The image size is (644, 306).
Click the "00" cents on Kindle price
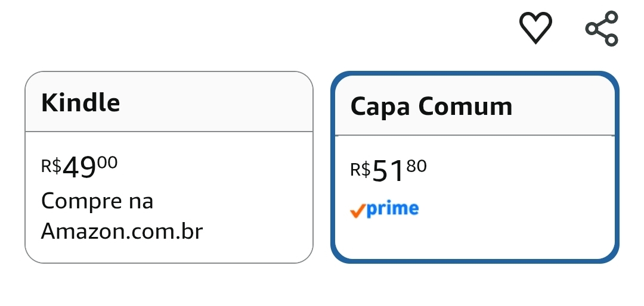[x=107, y=161]
